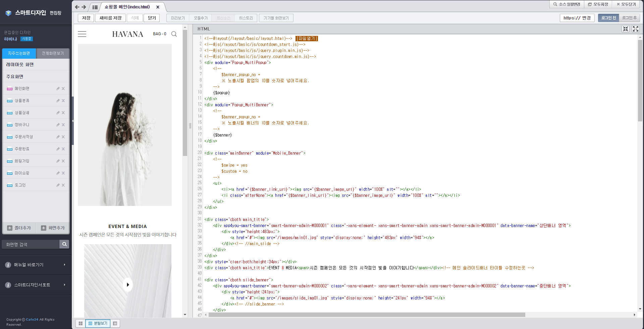Open the 메인화면 screen item

pos(22,89)
